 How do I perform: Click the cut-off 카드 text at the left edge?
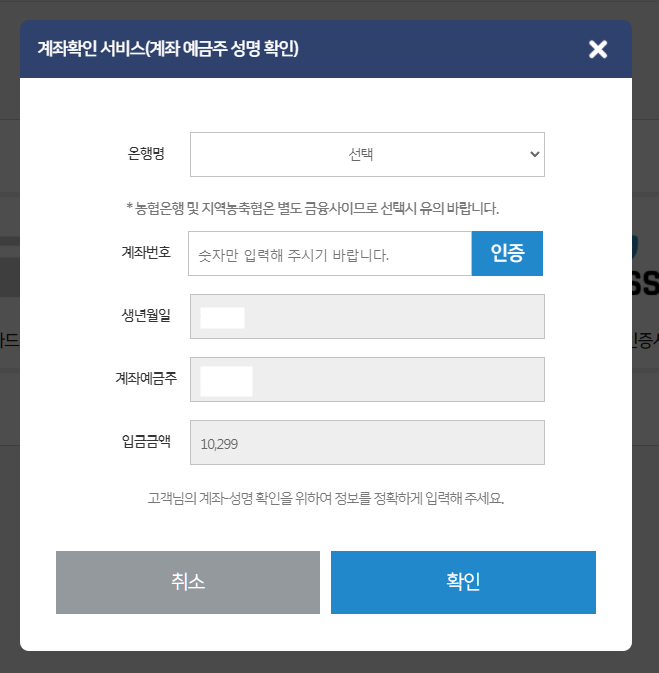click(x=9, y=339)
